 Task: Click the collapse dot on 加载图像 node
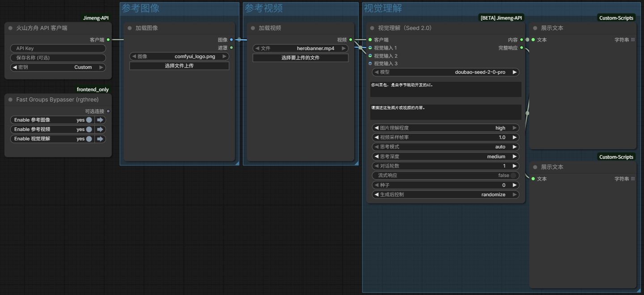[130, 28]
